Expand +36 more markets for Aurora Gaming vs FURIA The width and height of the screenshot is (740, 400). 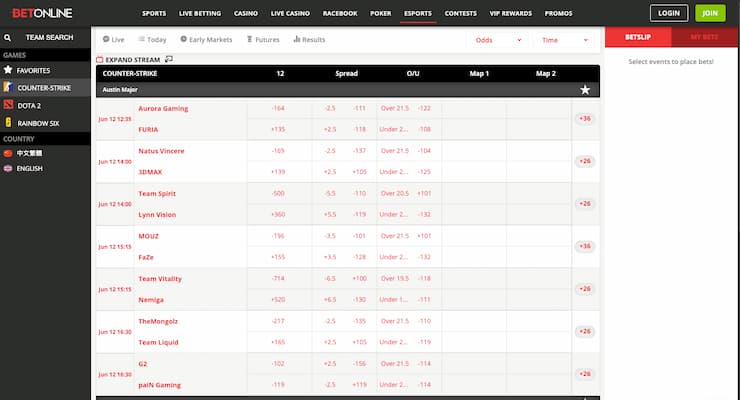pyautogui.click(x=584, y=118)
